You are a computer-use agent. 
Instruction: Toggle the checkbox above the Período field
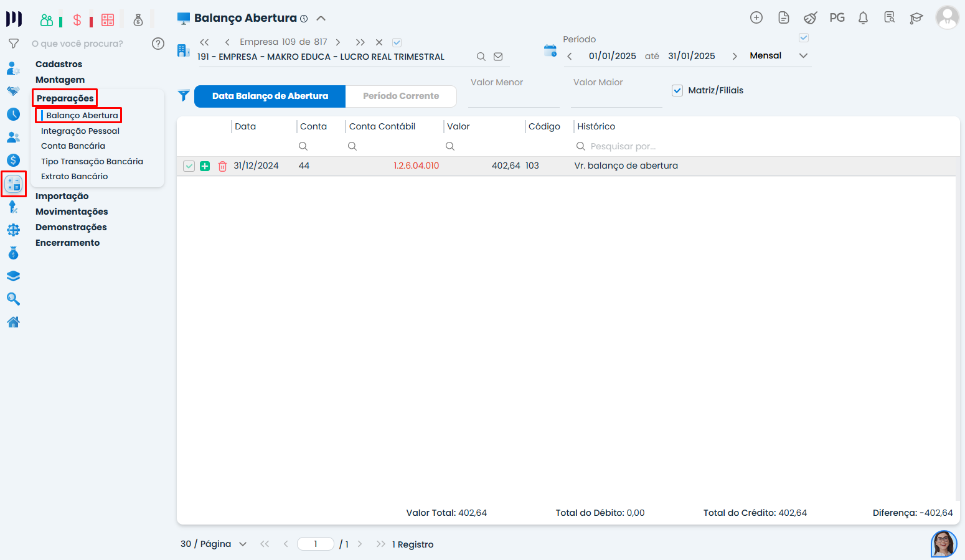(804, 38)
